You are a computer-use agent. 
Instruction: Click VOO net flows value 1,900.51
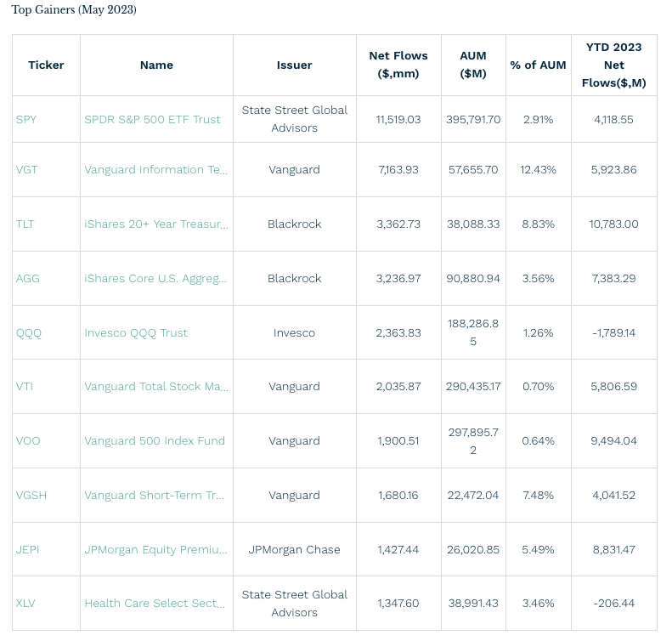[x=398, y=441]
